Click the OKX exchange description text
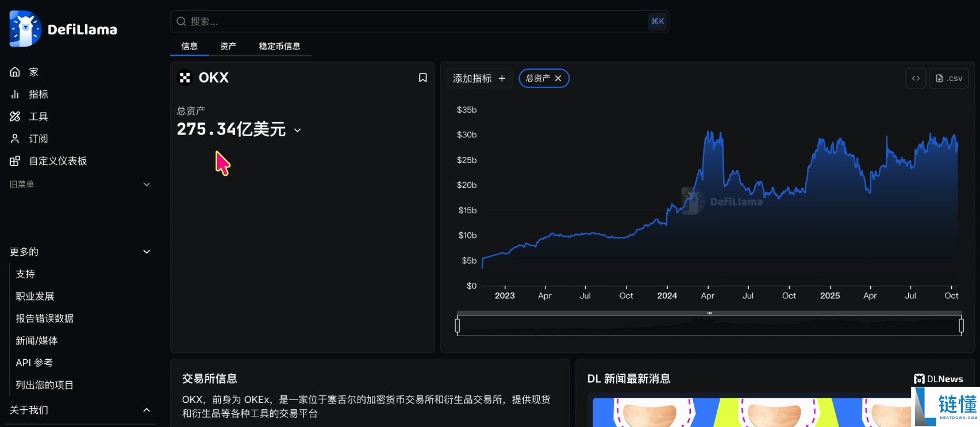Screen dimensions: 980x427 pyautogui.click(x=366, y=406)
